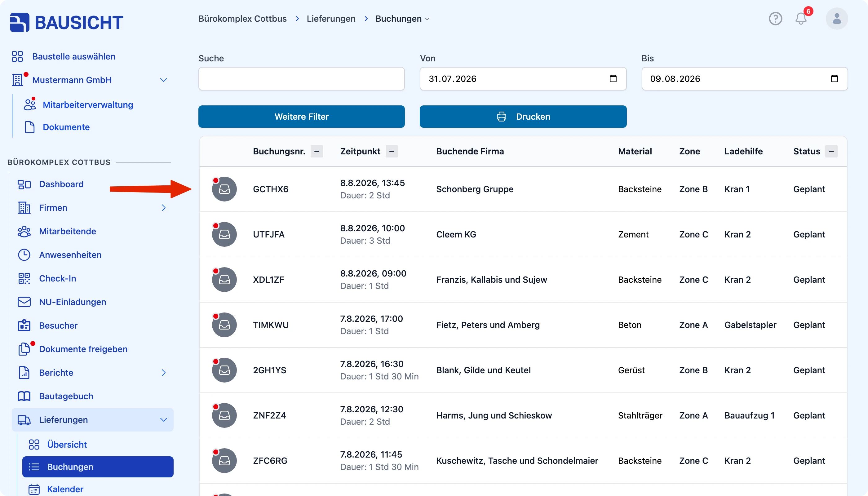Click inbox icon of booking 2GH1YS
Image resolution: width=868 pixels, height=496 pixels.
click(224, 370)
